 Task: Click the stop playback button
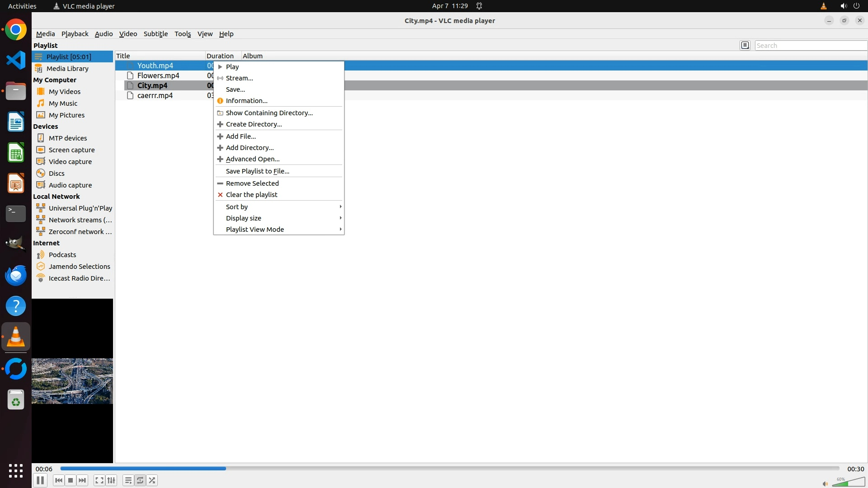click(71, 480)
